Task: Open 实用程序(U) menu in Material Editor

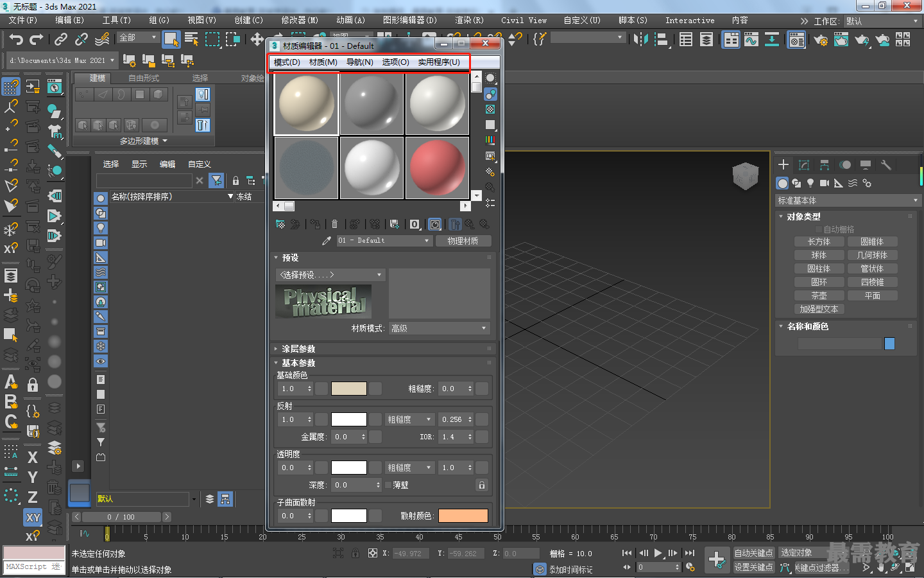Action: (439, 62)
